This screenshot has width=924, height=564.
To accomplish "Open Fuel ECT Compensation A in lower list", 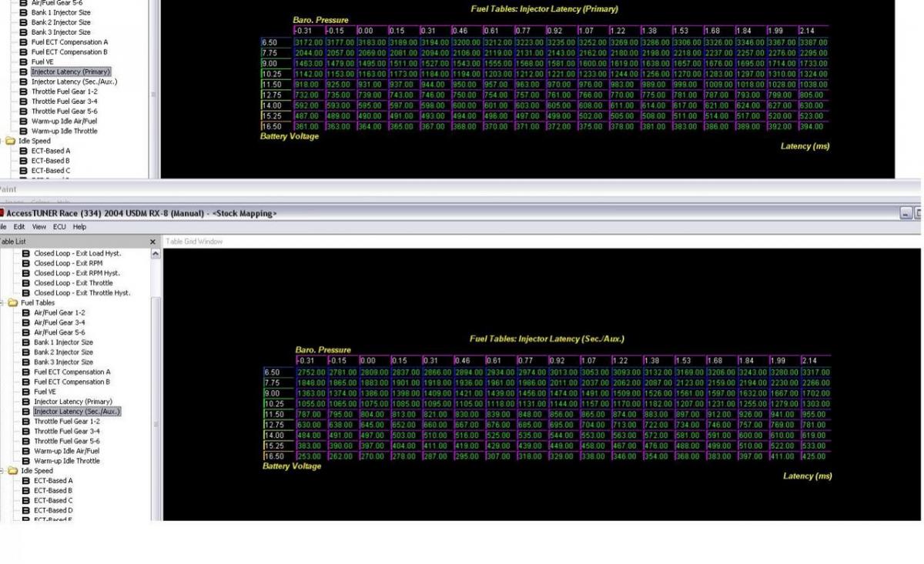I will [72, 372].
